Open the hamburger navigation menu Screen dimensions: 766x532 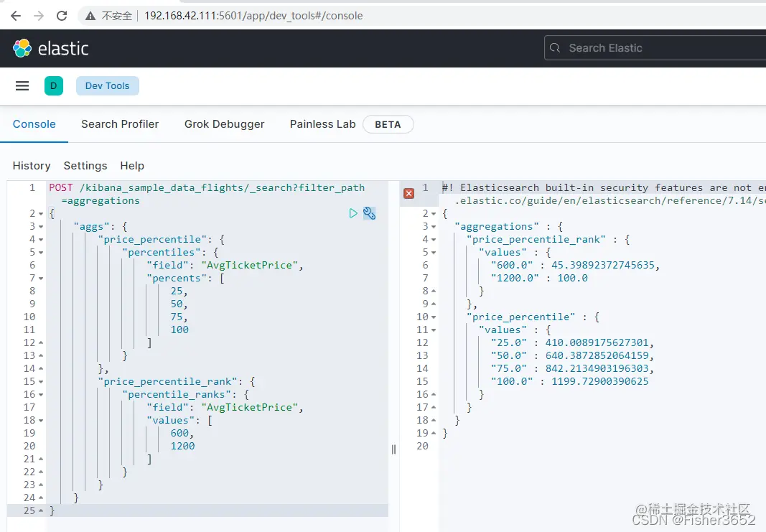point(22,86)
